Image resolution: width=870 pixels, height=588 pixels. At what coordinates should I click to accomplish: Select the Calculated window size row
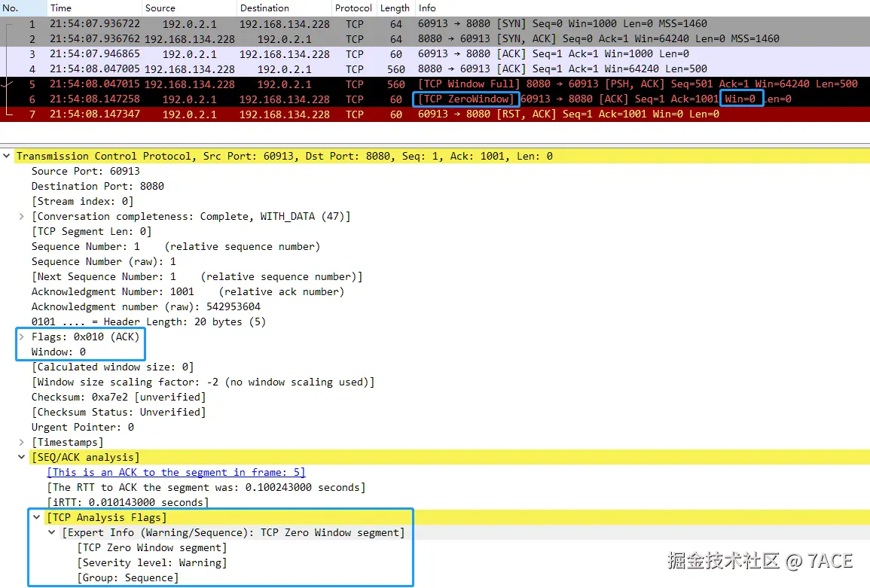pos(113,367)
